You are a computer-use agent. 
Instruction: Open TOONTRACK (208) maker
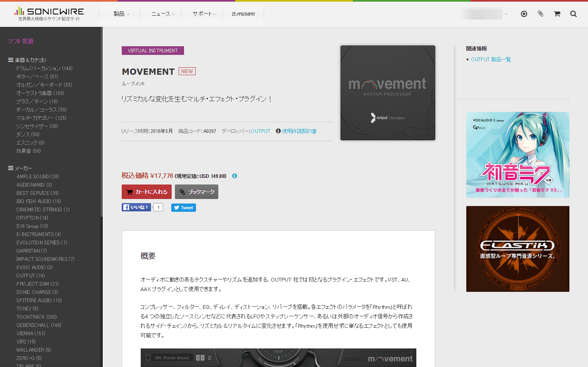[x=37, y=317]
